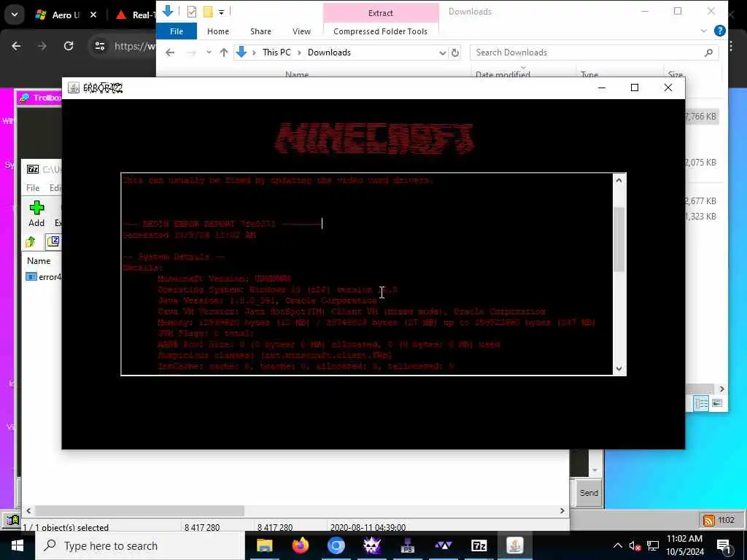Click right arrow of 7-Zip horizontal scrollbar

pyautogui.click(x=562, y=510)
